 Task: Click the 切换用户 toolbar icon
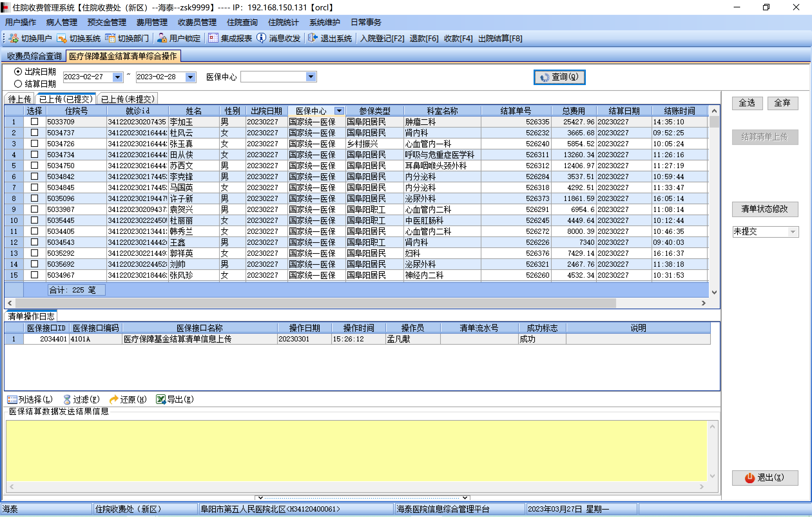[x=14, y=38]
